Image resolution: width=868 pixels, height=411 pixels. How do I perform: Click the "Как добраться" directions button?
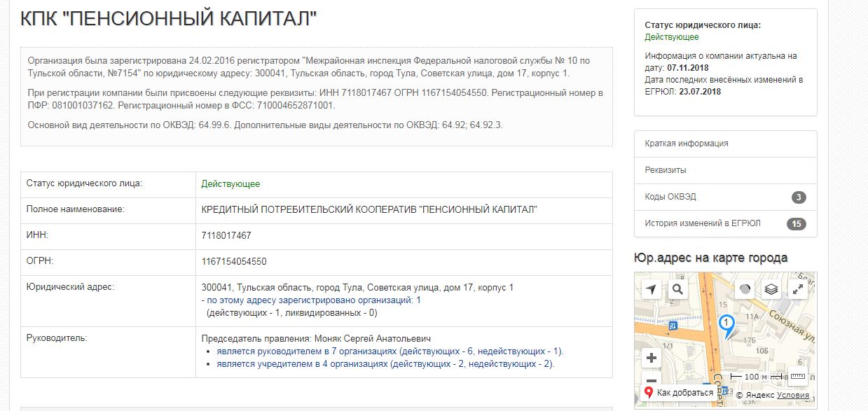[x=678, y=392]
